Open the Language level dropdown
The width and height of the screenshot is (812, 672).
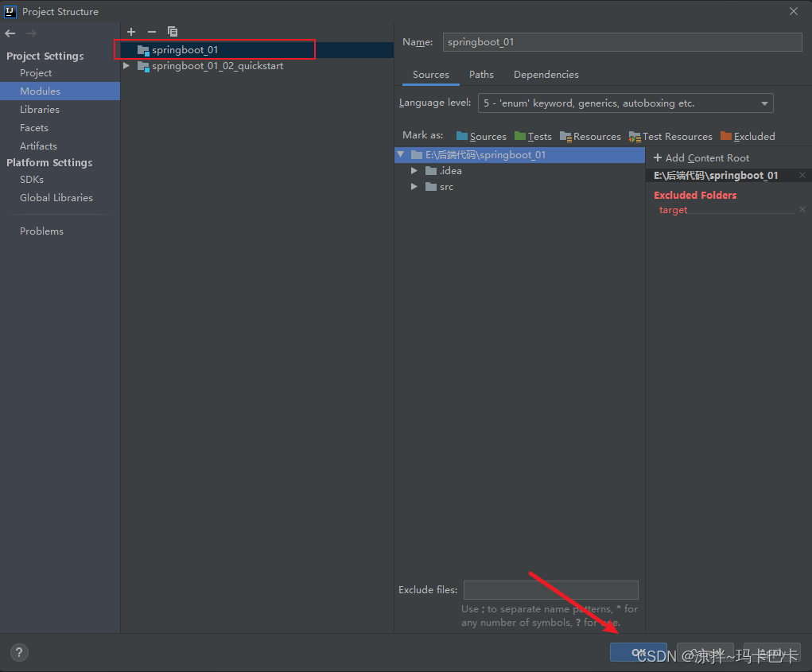(x=626, y=103)
